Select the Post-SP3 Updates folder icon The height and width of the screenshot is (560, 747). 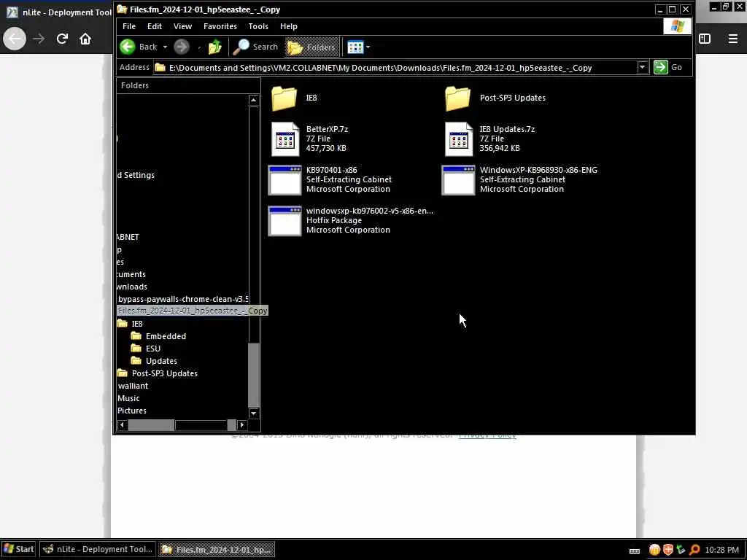(x=457, y=98)
